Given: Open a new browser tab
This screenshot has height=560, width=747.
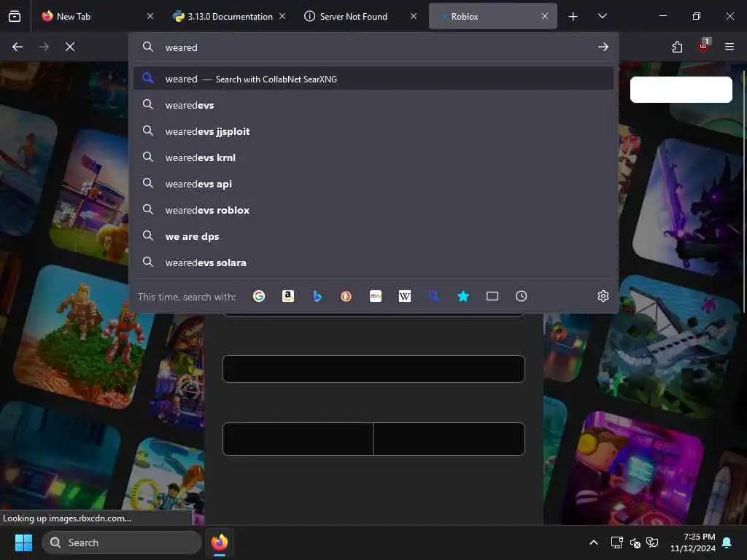Looking at the screenshot, I should 573,17.
